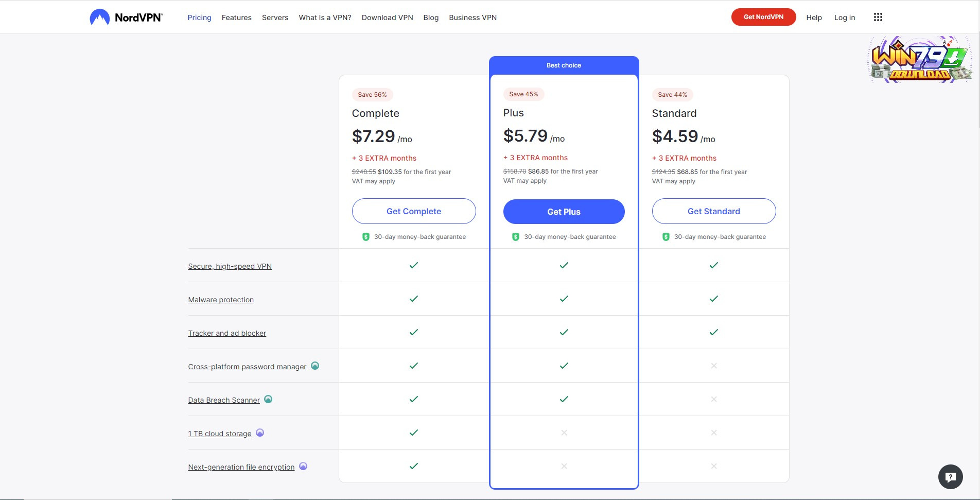Click the $7.29 /mo price
Screen dimensions: 980x500
[382, 136]
